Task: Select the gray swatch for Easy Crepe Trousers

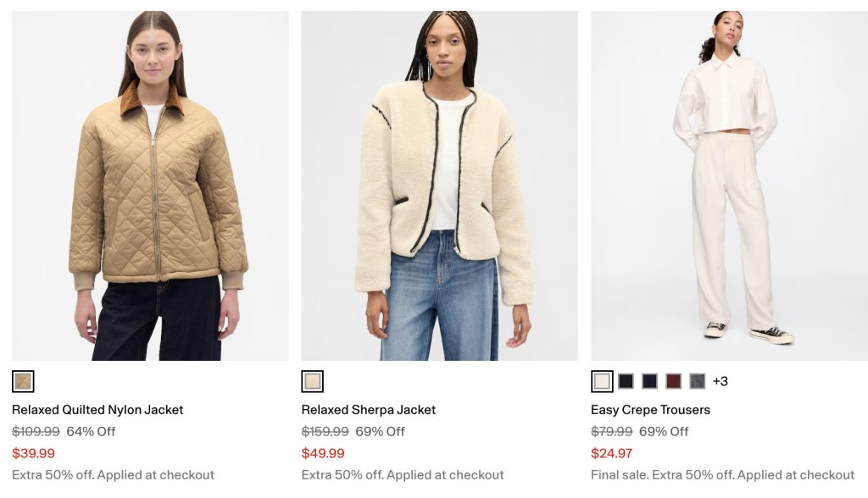Action: click(698, 381)
